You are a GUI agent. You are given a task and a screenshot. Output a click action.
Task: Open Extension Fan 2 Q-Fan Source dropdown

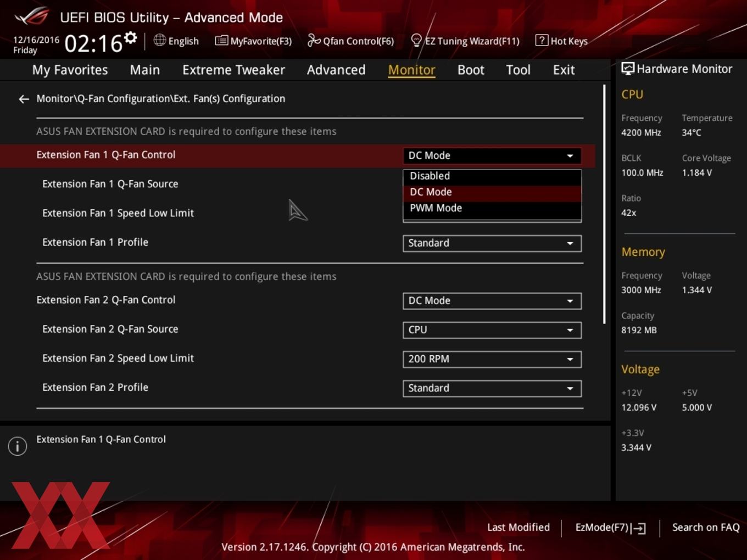[x=492, y=330]
